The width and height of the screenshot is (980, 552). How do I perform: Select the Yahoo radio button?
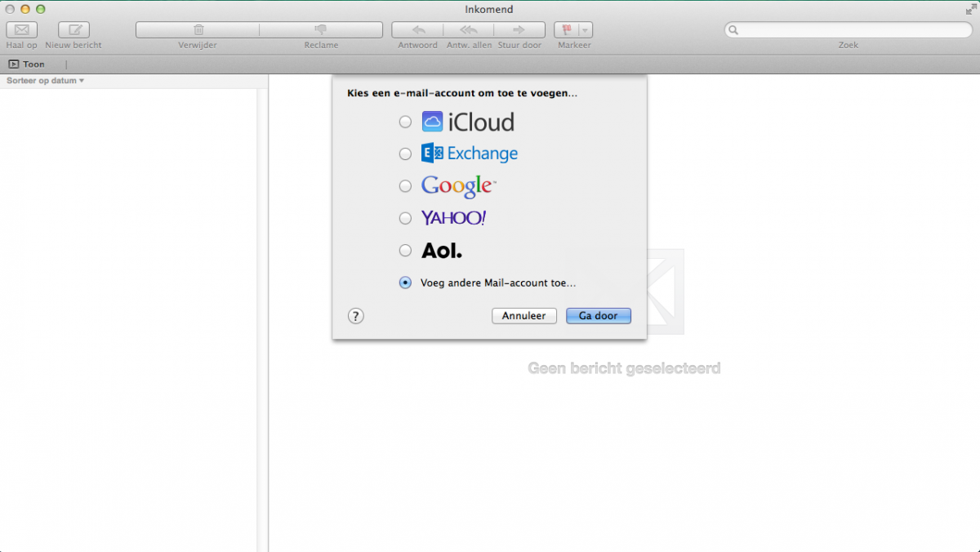[405, 218]
